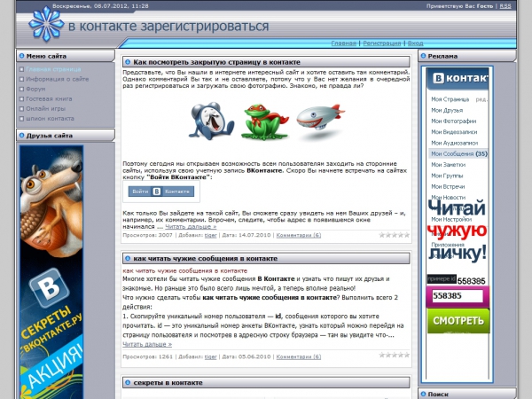Open 'Информация о сайте' menu item
The image size is (532, 399).
[x=58, y=79]
